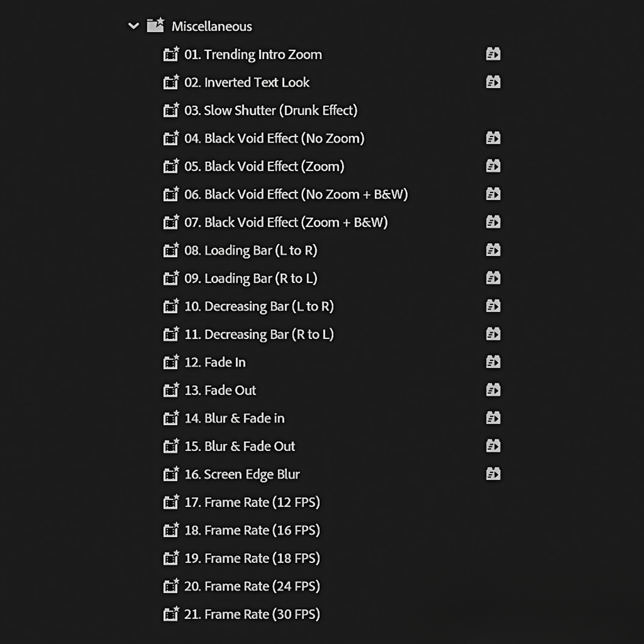Click preset icon beside Loading Bar (L to R)
The height and width of the screenshot is (644, 644).
171,251
